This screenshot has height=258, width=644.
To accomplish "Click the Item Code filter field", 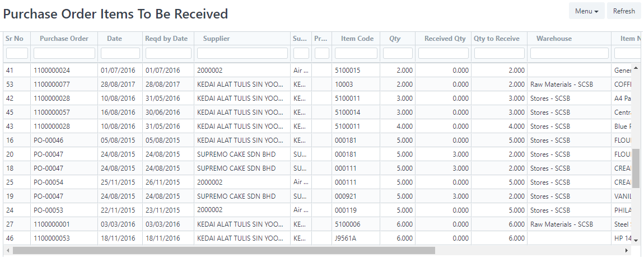I will coord(356,53).
